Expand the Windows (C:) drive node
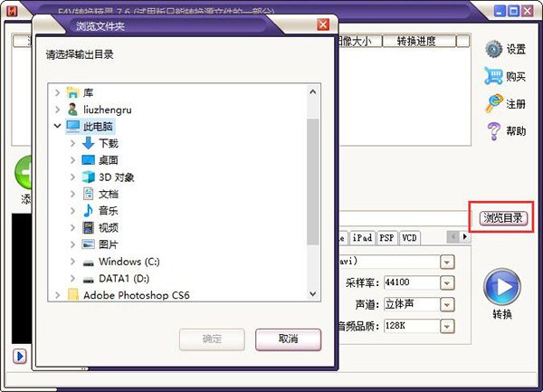Screen dimensions: 543x392 coord(72,261)
